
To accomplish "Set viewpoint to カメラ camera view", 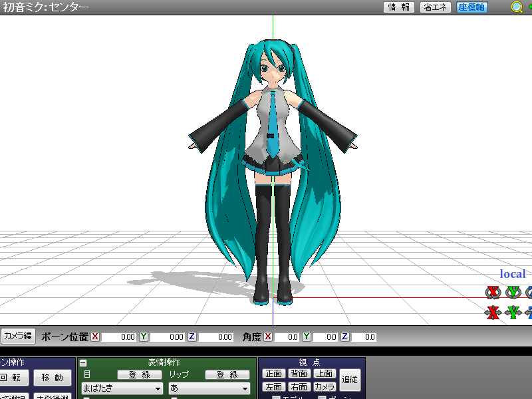I will (x=325, y=387).
